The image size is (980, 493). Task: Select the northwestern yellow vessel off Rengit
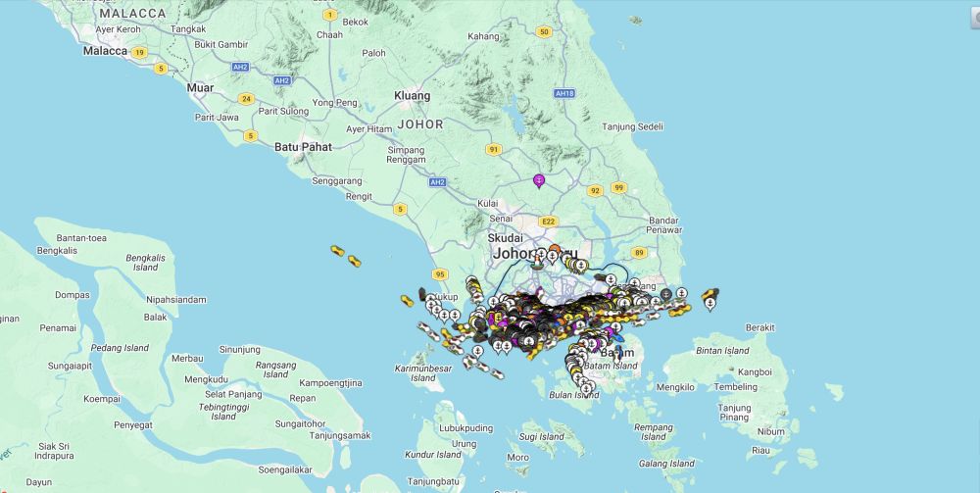coord(338,252)
